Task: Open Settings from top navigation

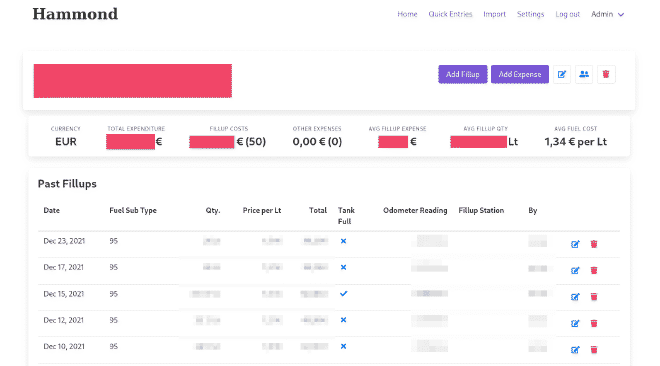Action: coord(530,14)
